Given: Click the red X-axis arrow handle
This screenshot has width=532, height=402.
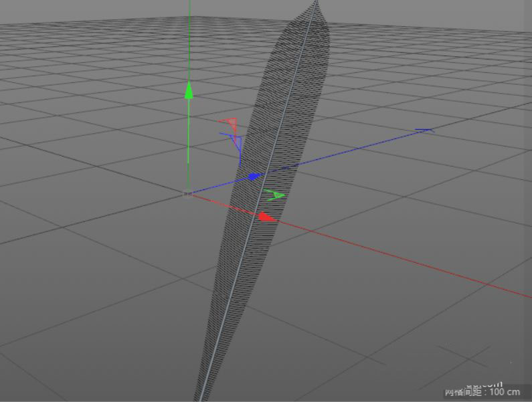Looking at the screenshot, I should pyautogui.click(x=267, y=217).
